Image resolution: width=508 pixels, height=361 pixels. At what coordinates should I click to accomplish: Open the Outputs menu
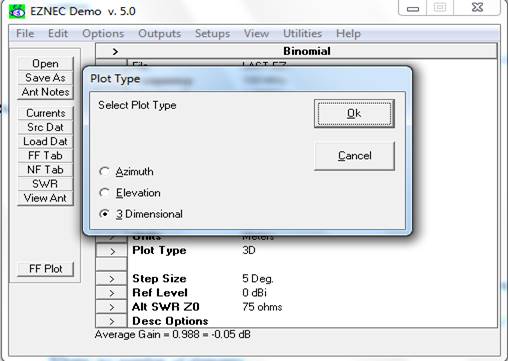click(x=159, y=34)
